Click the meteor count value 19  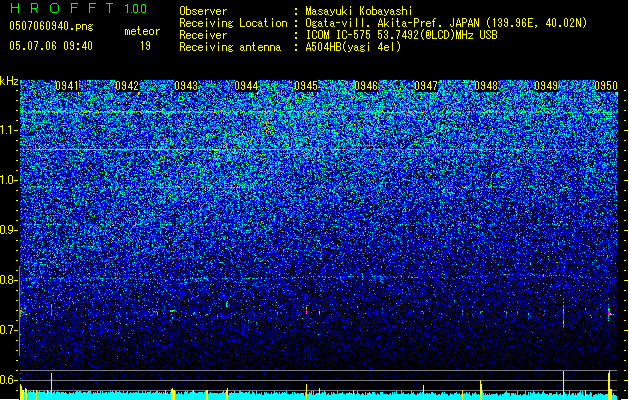point(145,46)
